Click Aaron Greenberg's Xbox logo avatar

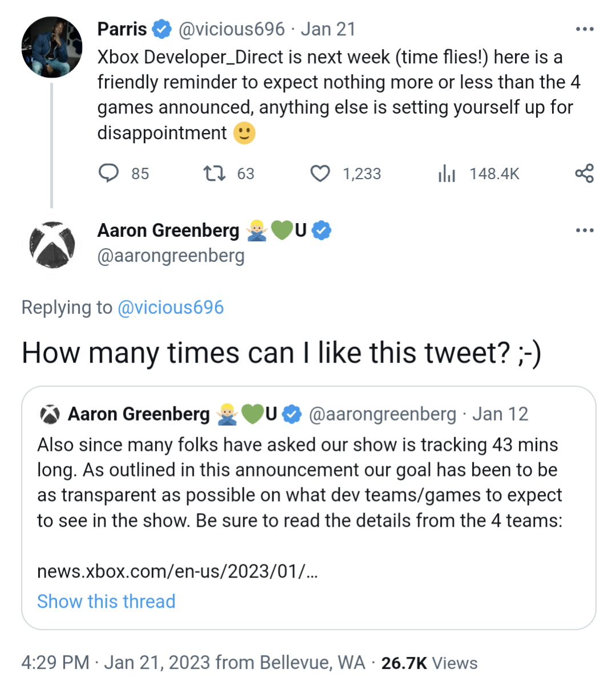coord(52,244)
